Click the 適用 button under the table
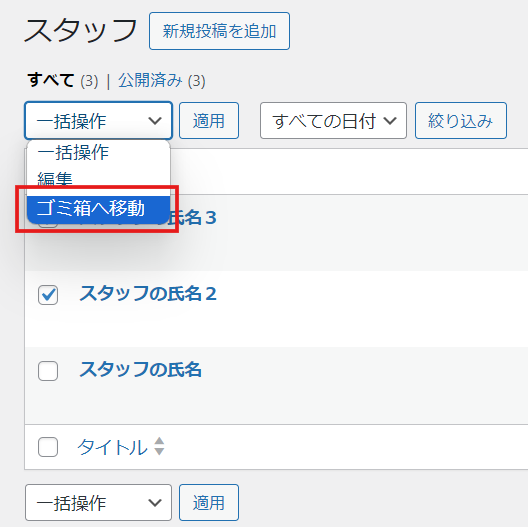 (x=209, y=502)
